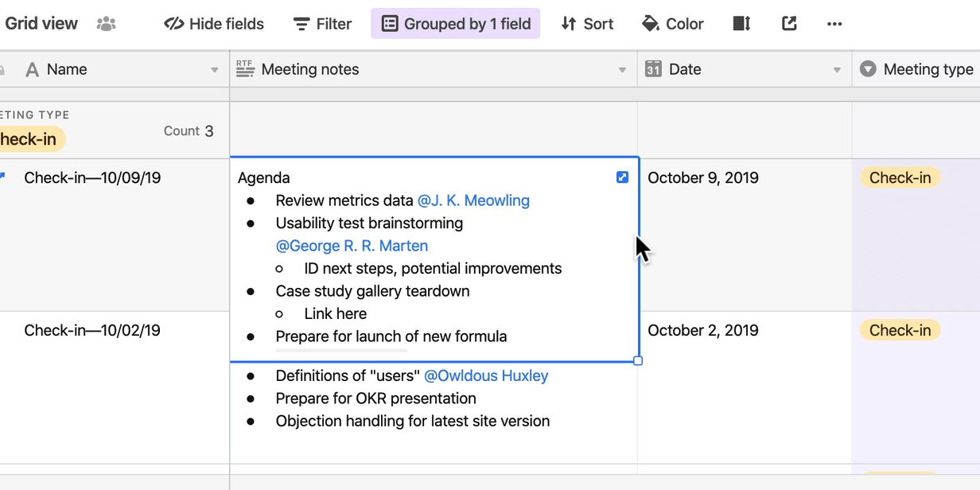The height and width of the screenshot is (490, 980).
Task: Click the share view export icon
Action: (x=789, y=24)
